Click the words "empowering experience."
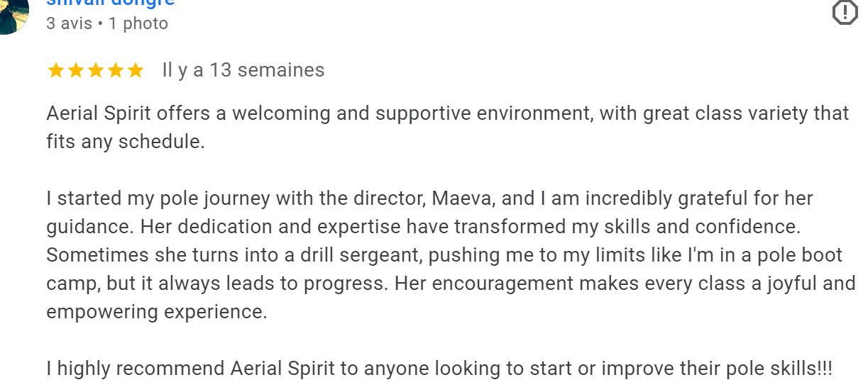Viewport: 868px width, 392px height. click(x=156, y=312)
